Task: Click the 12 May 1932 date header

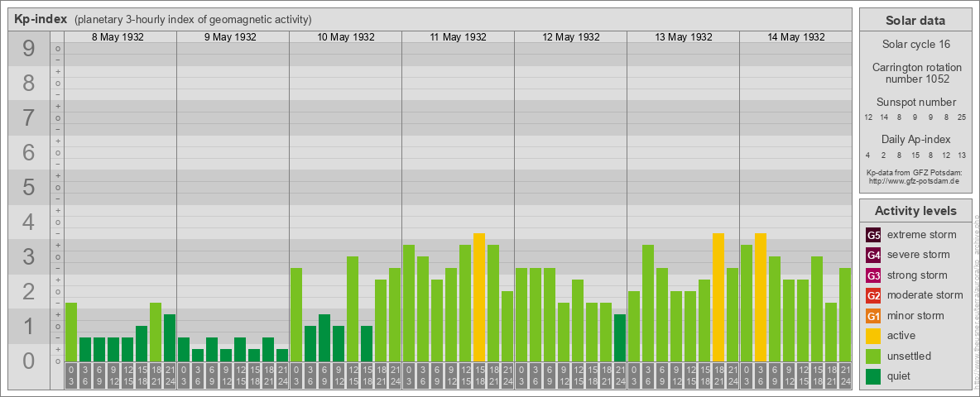Action: [x=570, y=37]
